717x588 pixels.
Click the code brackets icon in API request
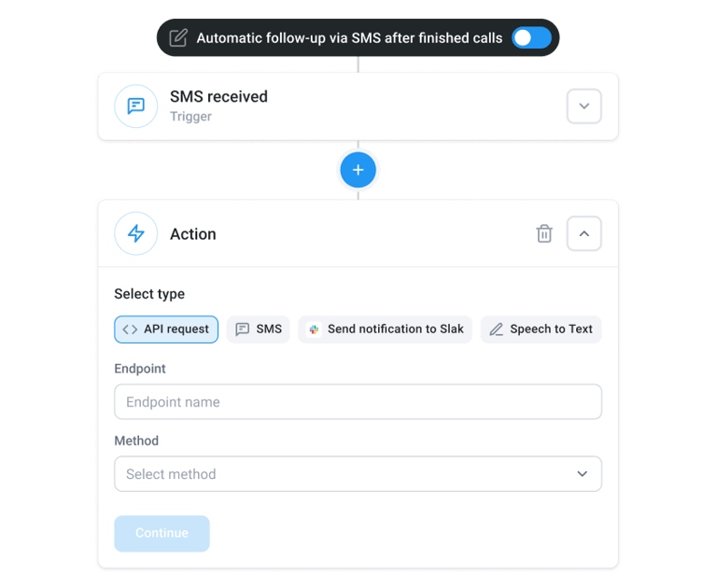pos(130,329)
